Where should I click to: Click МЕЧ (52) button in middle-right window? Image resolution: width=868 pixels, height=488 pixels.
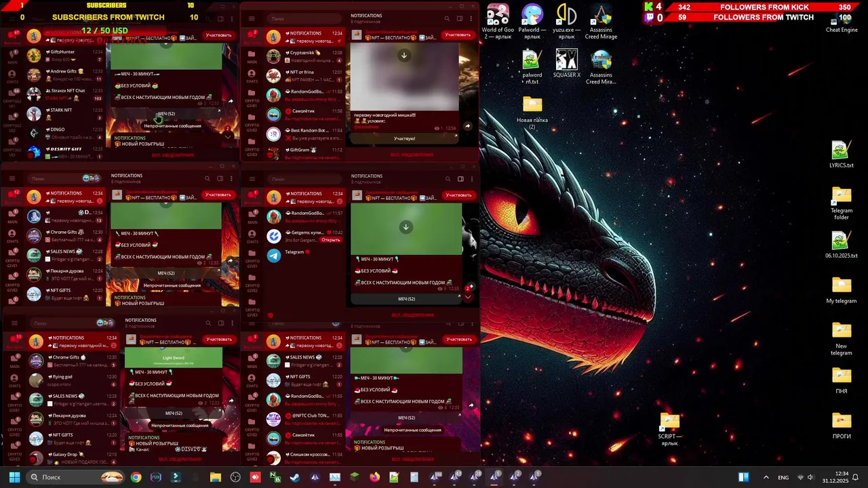(x=406, y=299)
